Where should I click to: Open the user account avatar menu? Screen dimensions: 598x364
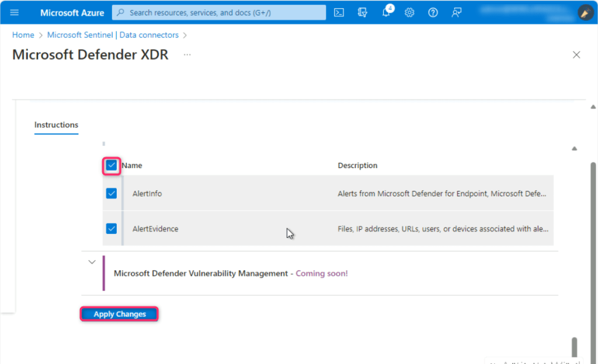(x=585, y=12)
